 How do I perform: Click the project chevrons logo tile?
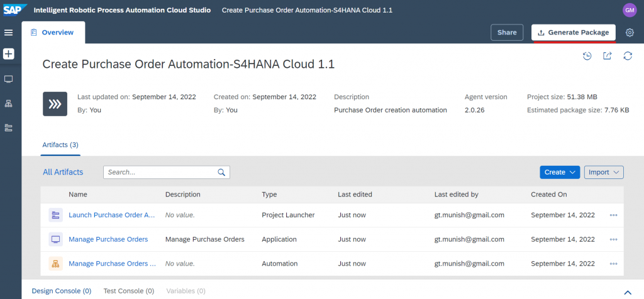point(55,104)
